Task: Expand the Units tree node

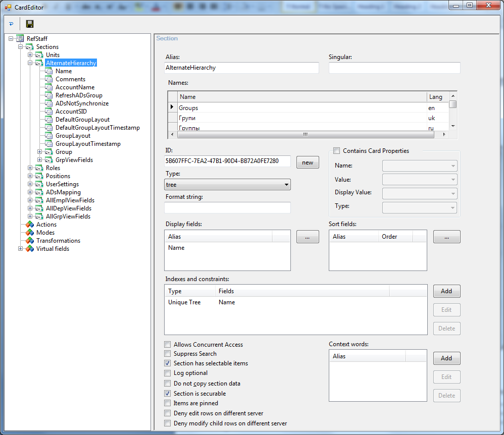Action: [30, 55]
